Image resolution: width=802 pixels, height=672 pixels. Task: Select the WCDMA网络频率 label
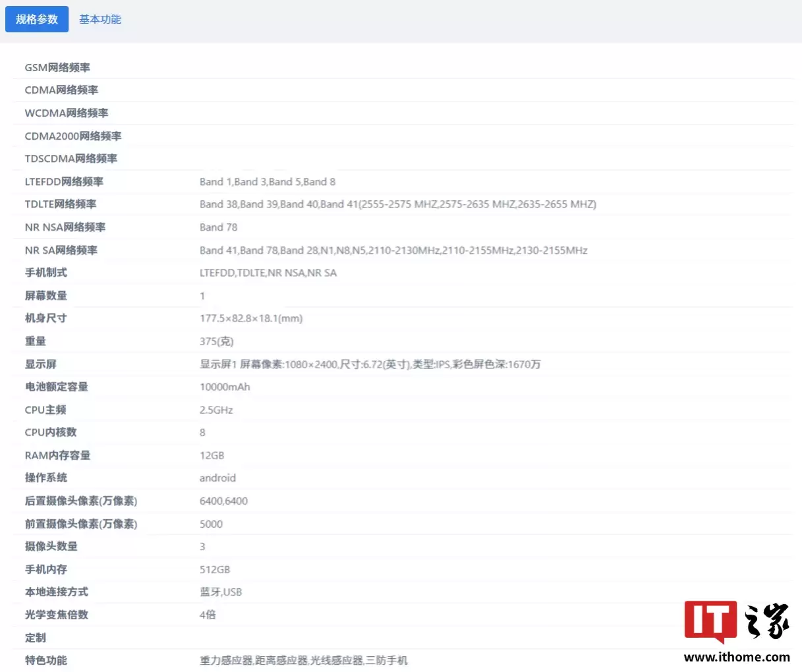coord(66,113)
